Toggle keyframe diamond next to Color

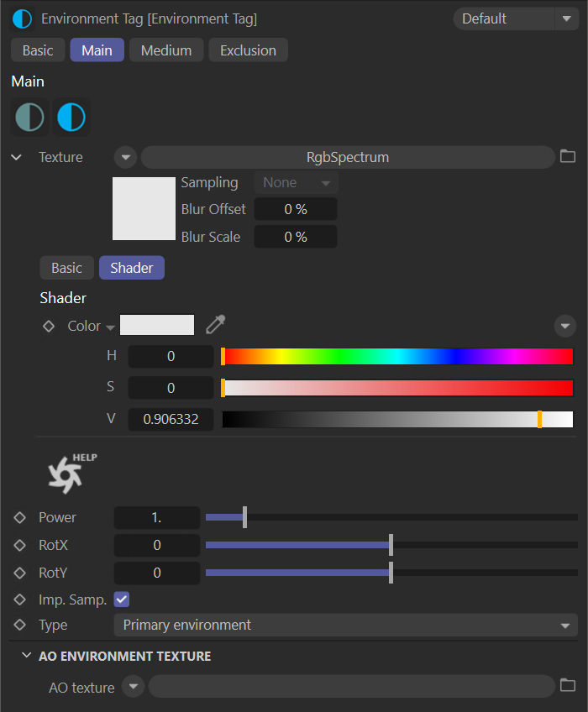(x=49, y=326)
